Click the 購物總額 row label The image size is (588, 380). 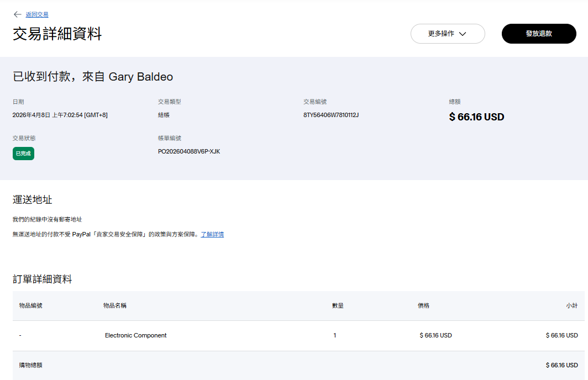coord(30,365)
